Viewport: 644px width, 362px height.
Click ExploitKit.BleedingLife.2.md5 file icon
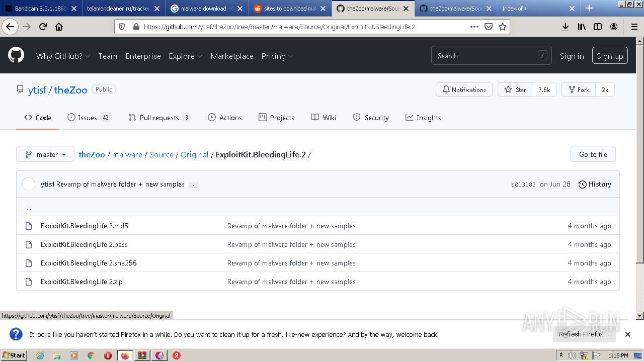[x=29, y=226]
